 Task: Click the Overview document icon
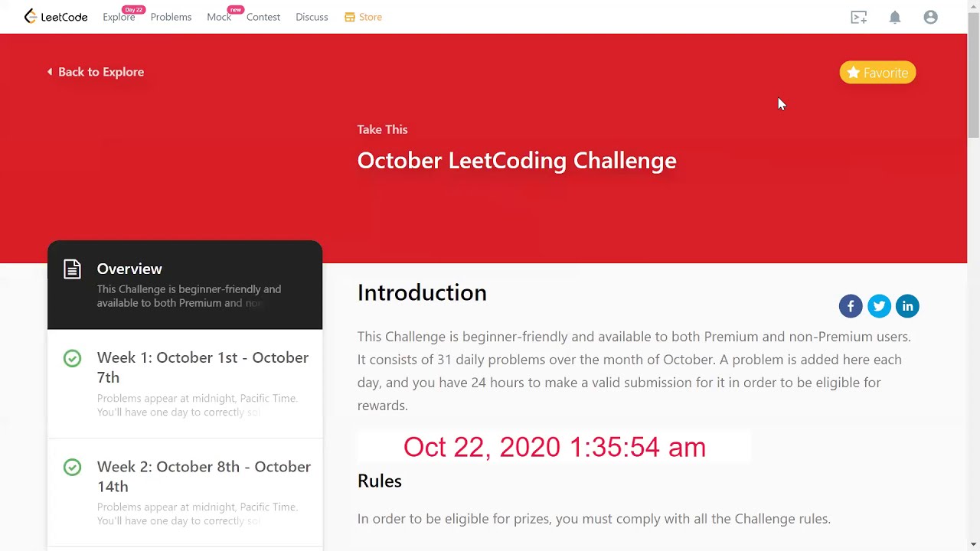(x=72, y=269)
